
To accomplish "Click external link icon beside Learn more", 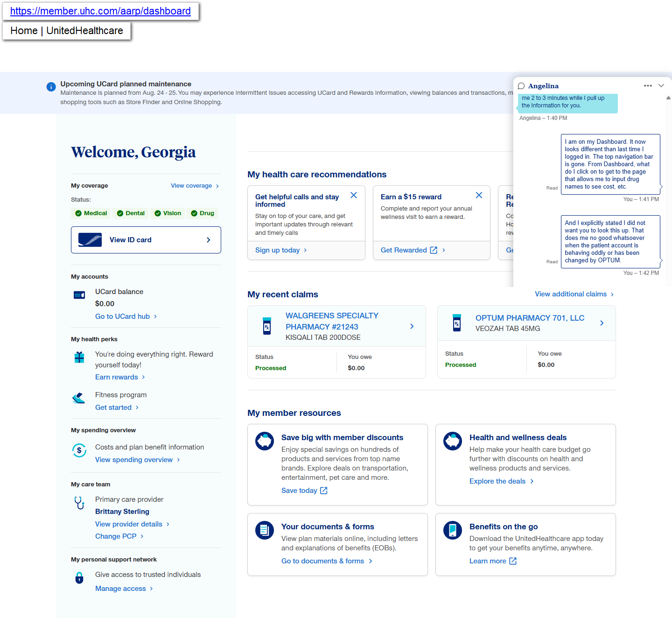I will (513, 561).
